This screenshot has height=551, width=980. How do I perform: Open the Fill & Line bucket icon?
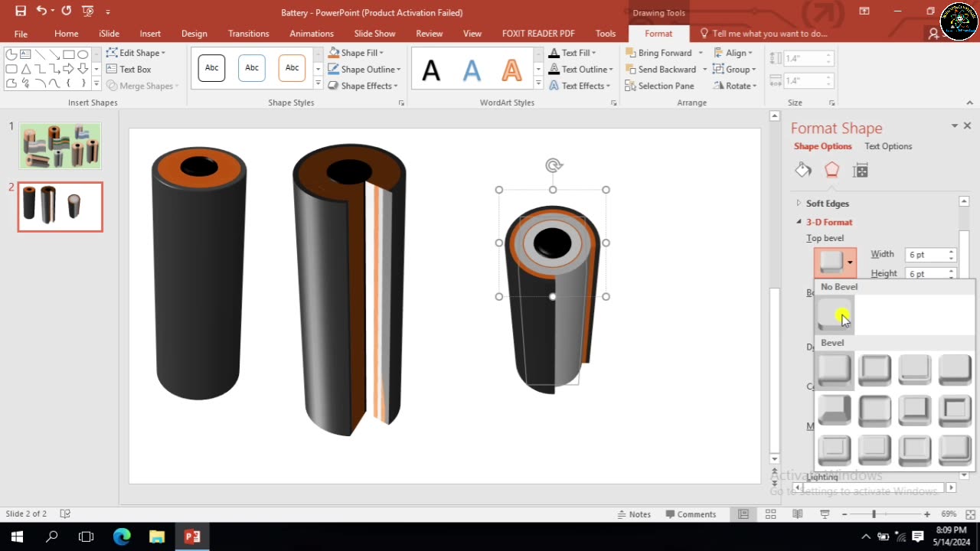click(803, 170)
